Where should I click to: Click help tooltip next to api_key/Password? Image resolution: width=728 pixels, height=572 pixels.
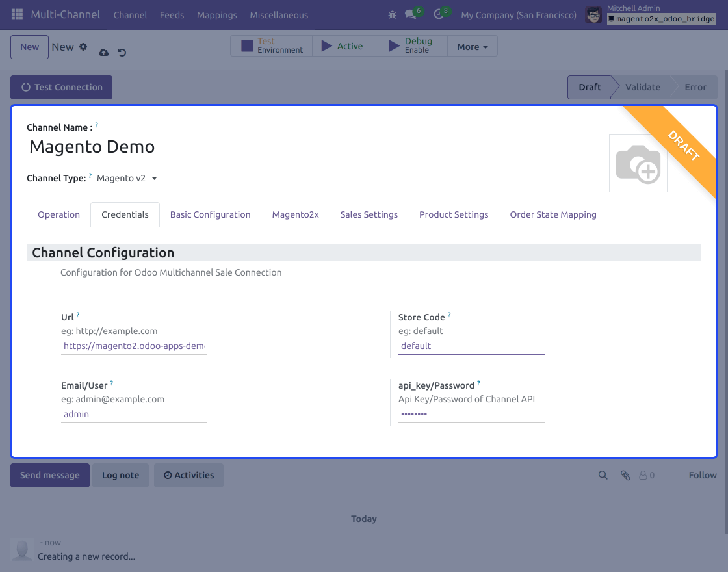point(478,383)
